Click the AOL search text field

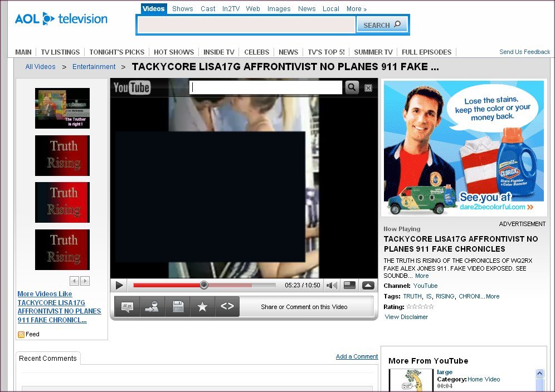[x=246, y=25]
